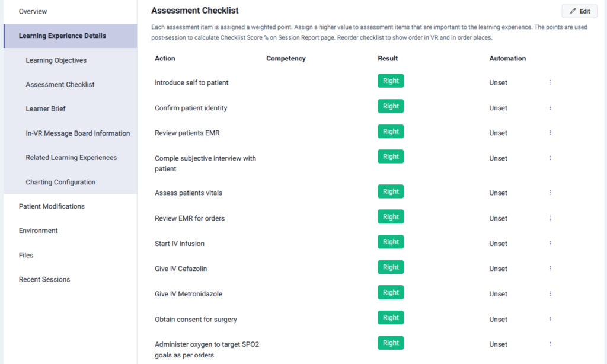Go to the Overview section
Viewport: 607px width, 364px height.
tap(33, 12)
